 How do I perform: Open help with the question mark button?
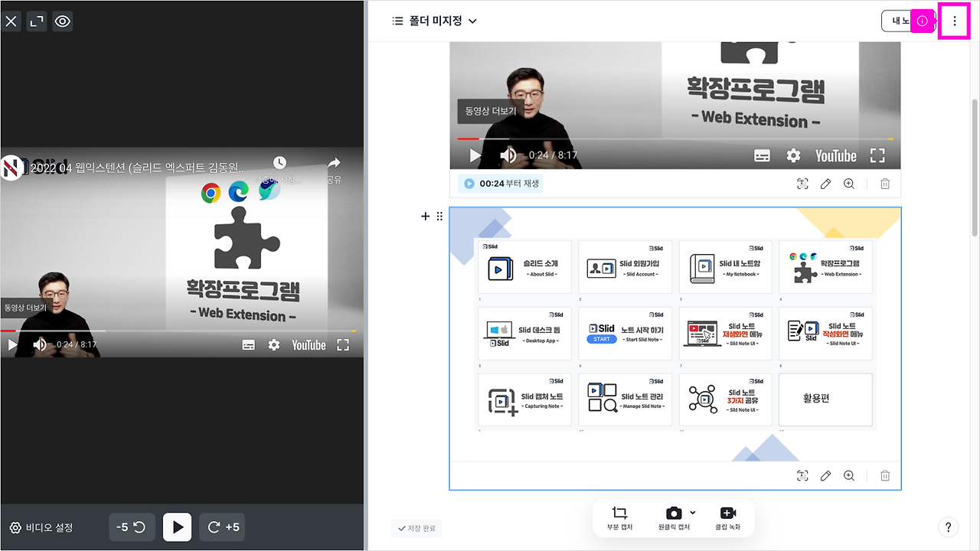pyautogui.click(x=948, y=527)
